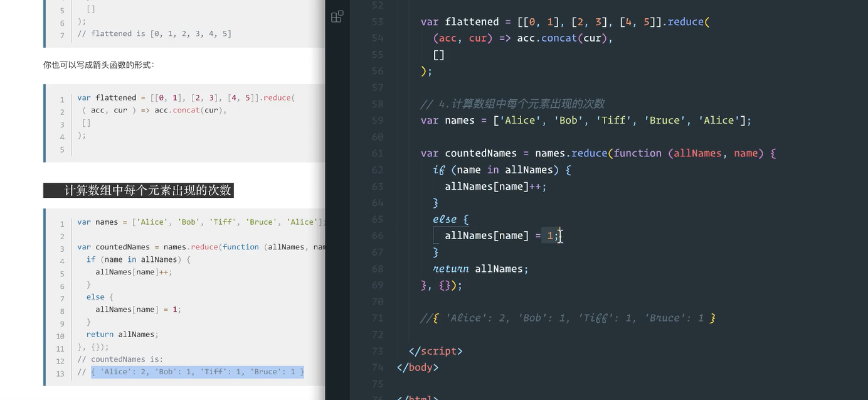The image size is (868, 400).
Task: Click 'allNames[name] = 1;' on editor line 66
Action: (x=502, y=235)
